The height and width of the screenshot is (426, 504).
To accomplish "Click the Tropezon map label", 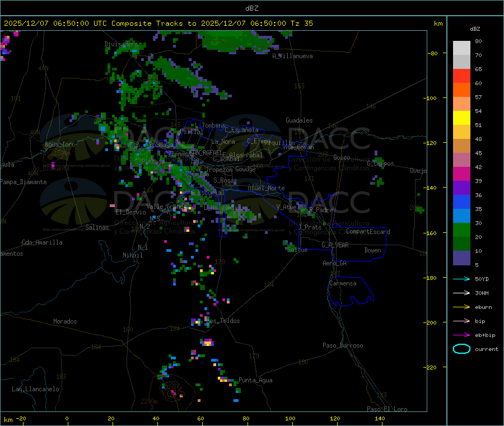I will coord(220,169).
